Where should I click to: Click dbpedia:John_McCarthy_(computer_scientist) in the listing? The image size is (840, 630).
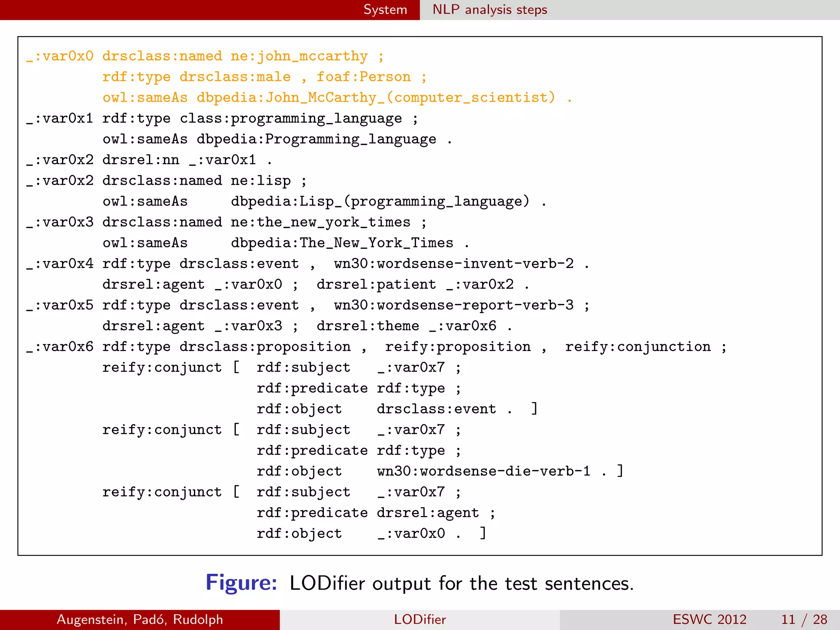tap(376, 98)
